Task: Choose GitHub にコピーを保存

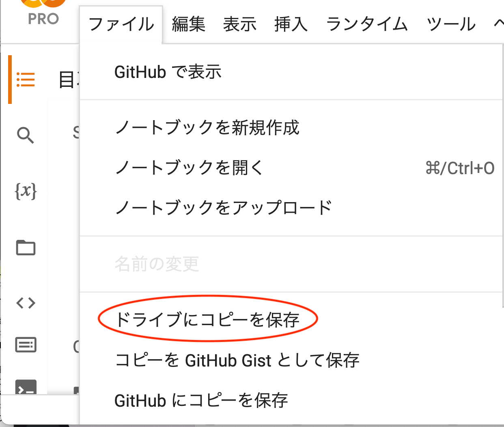Action: (x=292, y=401)
